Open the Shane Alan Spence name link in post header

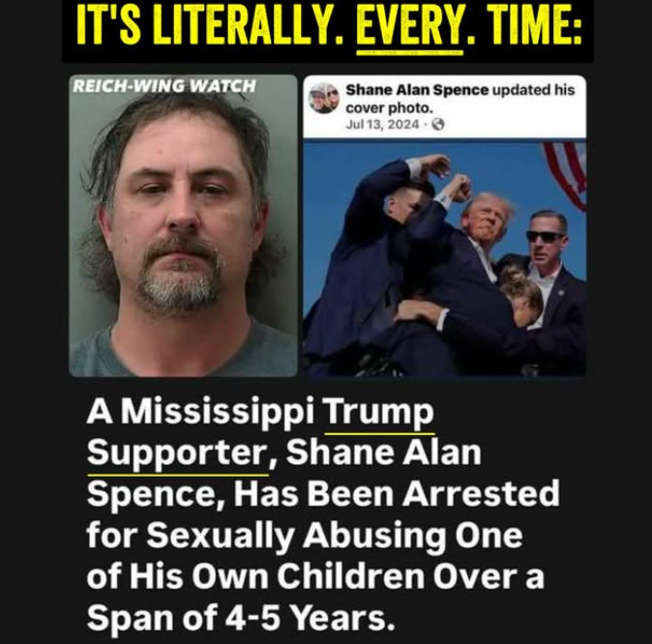tap(417, 90)
